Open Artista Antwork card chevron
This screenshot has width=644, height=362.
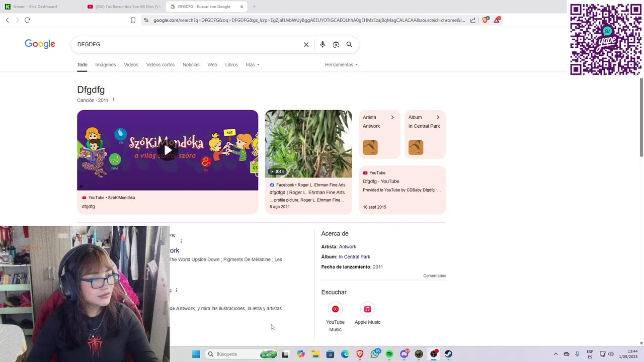(392, 117)
